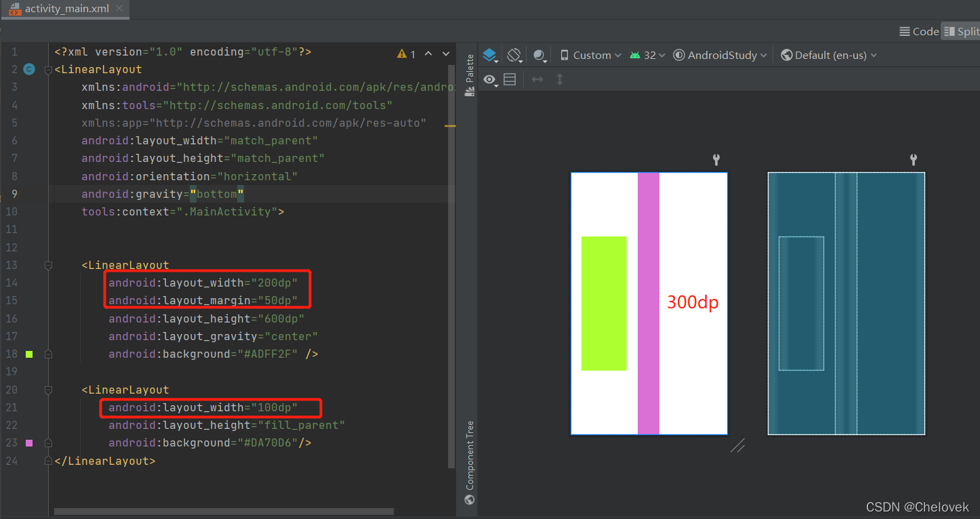Click on tools:context=".MainActivity" text
Image resolution: width=980 pixels, height=519 pixels.
pos(183,212)
